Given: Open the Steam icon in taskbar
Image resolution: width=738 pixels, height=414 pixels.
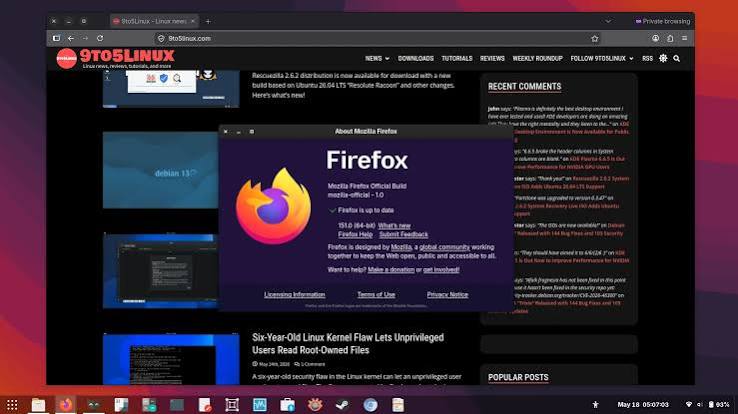Looking at the screenshot, I should (343, 405).
